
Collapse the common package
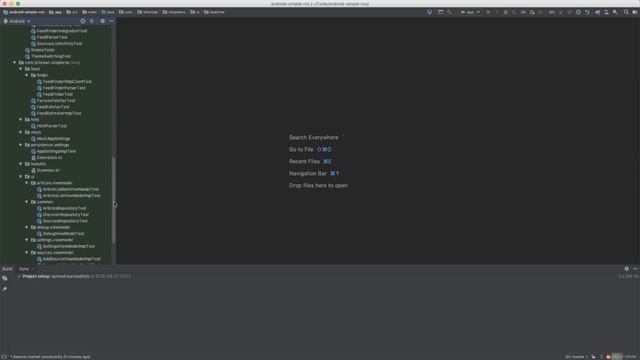(x=27, y=202)
